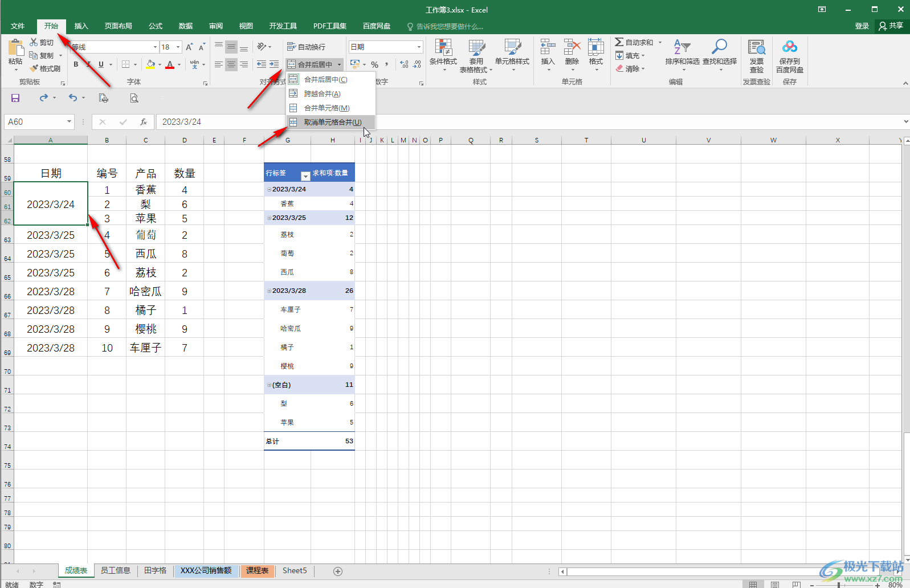
Task: Toggle Underline formatting
Action: click(x=101, y=64)
